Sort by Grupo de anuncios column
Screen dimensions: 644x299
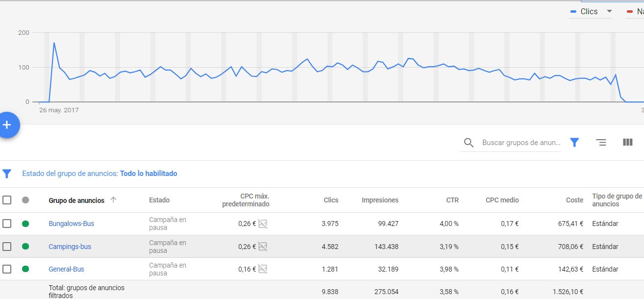[77, 200]
